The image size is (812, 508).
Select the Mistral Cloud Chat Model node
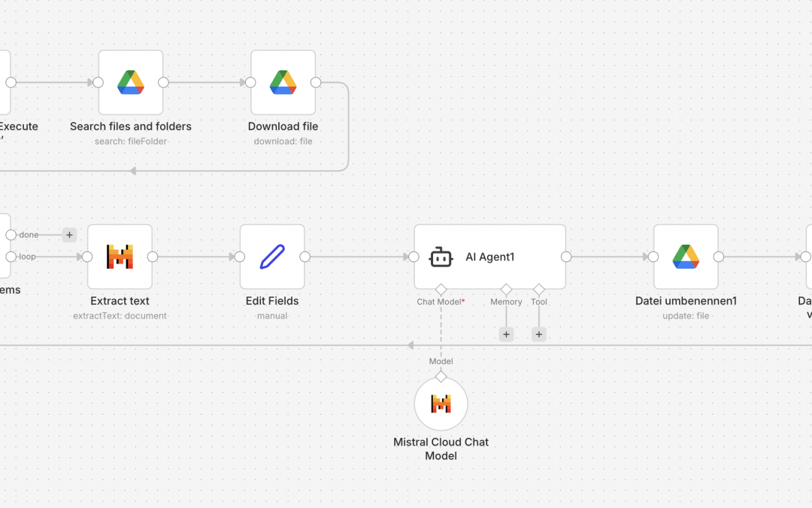click(x=441, y=404)
